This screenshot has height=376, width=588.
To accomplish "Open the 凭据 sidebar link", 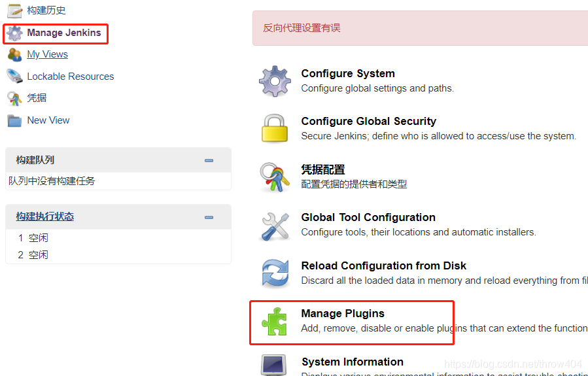I will click(37, 98).
